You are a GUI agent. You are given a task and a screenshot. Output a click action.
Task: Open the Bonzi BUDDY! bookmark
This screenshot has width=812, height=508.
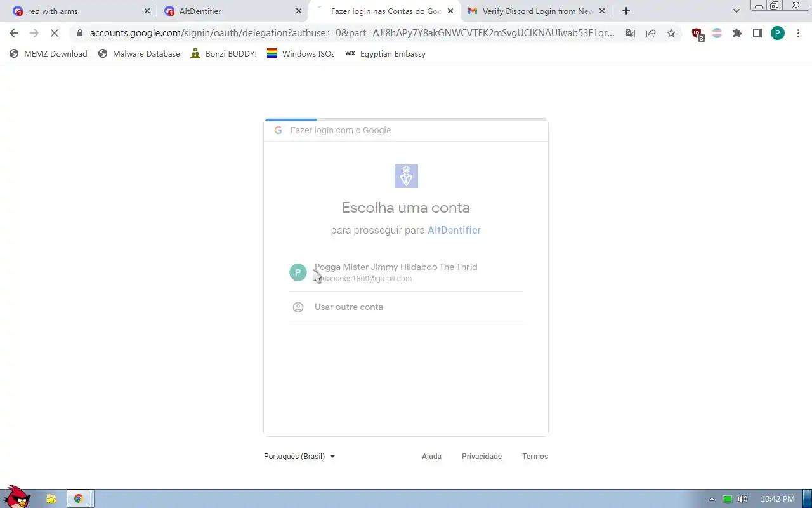tap(224, 54)
